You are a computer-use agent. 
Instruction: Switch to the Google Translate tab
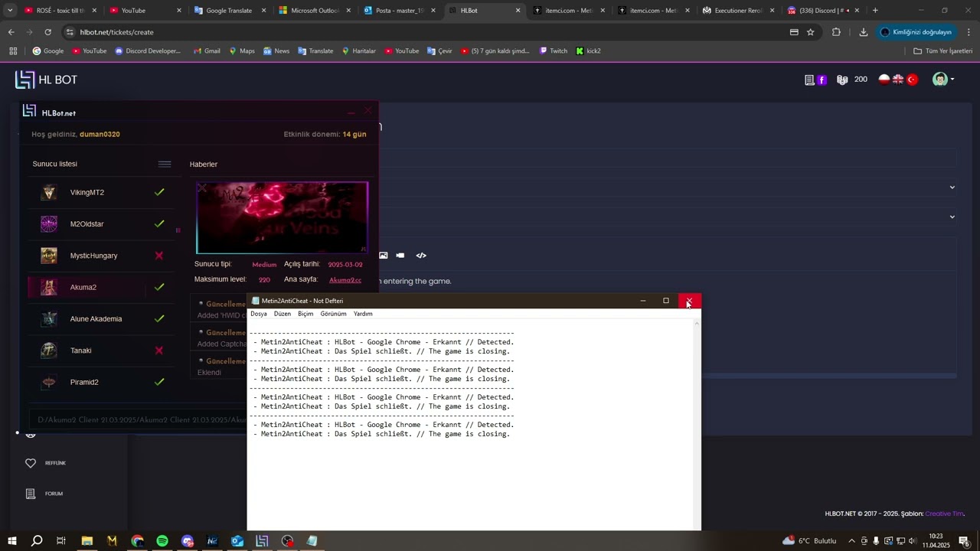click(x=230, y=11)
